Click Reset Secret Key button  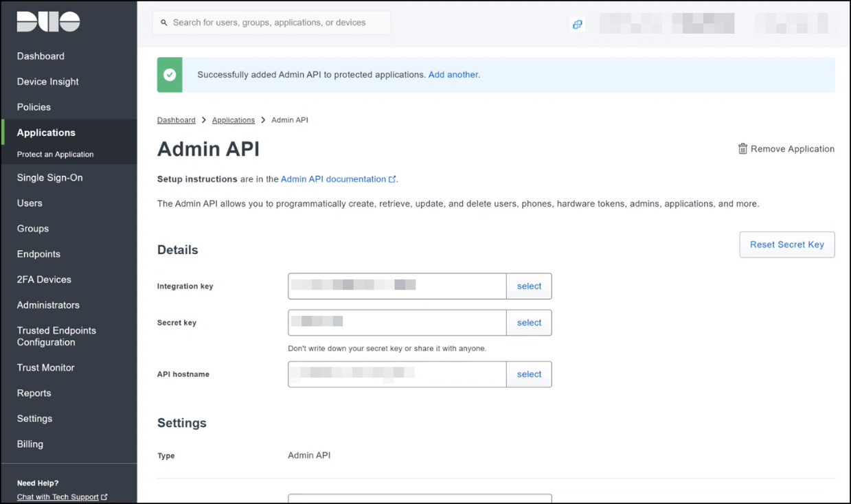coord(787,244)
